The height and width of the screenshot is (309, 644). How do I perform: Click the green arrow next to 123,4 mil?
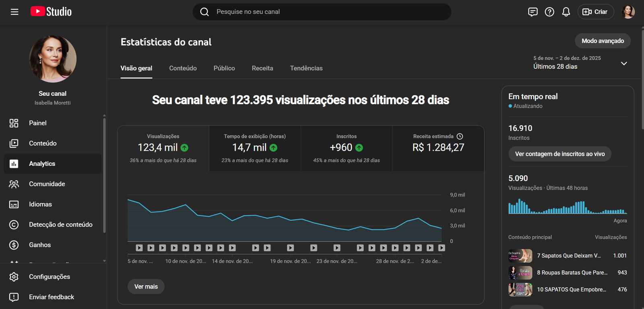pos(184,148)
